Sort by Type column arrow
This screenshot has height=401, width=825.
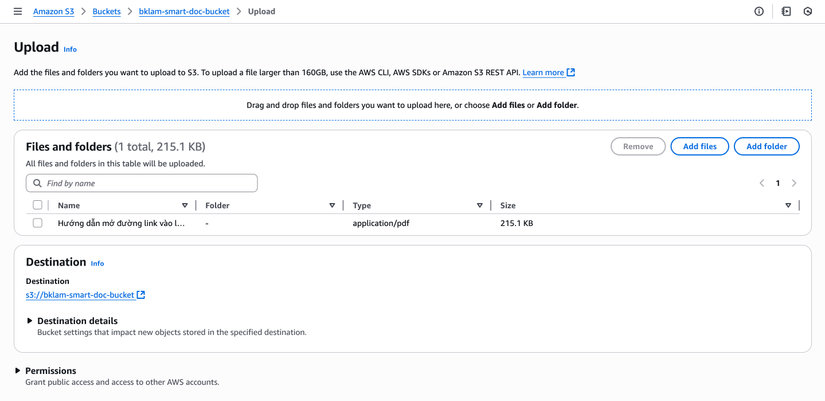pyautogui.click(x=480, y=206)
